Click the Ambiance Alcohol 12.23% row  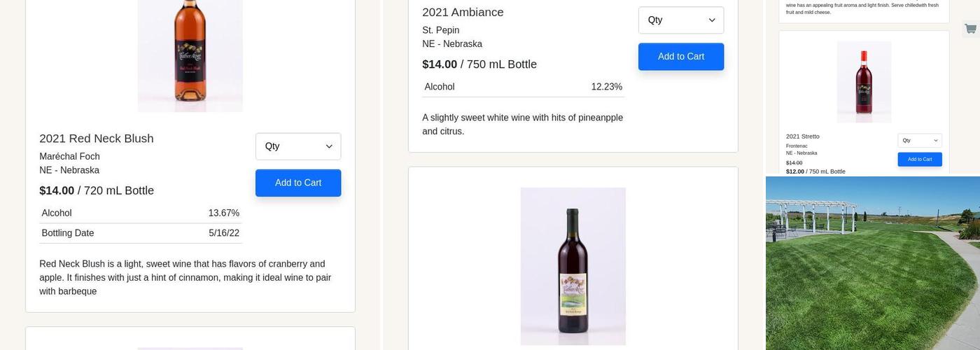tap(523, 87)
